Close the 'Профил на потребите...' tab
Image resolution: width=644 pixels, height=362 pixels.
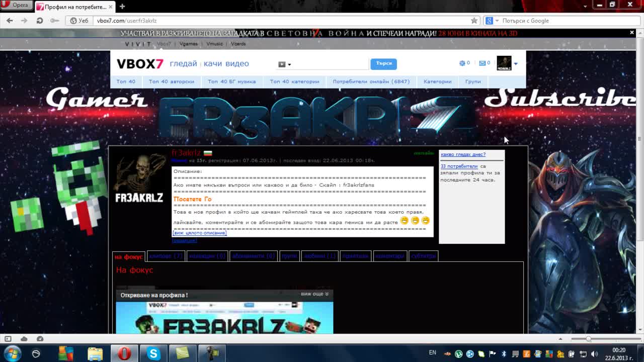pyautogui.click(x=112, y=7)
